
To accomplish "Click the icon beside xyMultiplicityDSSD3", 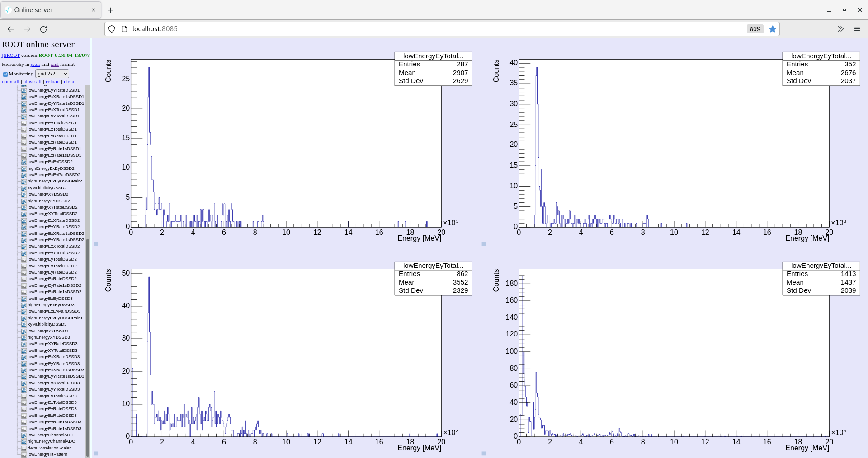I will click(x=24, y=324).
